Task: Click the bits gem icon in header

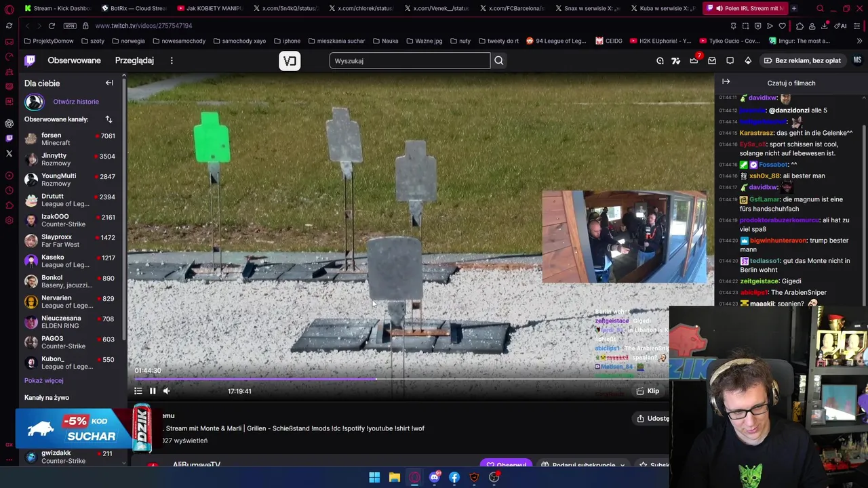Action: [748, 60]
